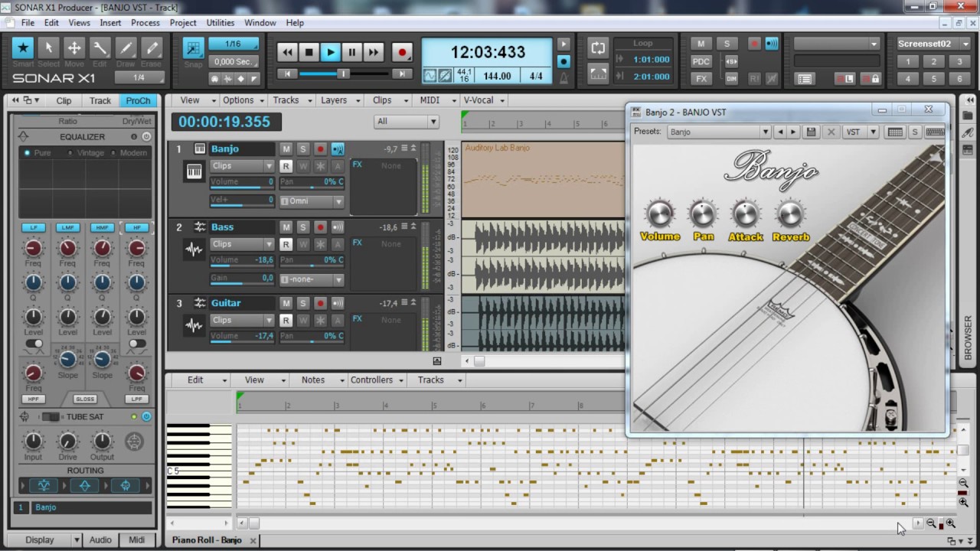Open the Banjo VST Presets dropdown
This screenshot has width=980, height=551.
tap(719, 132)
